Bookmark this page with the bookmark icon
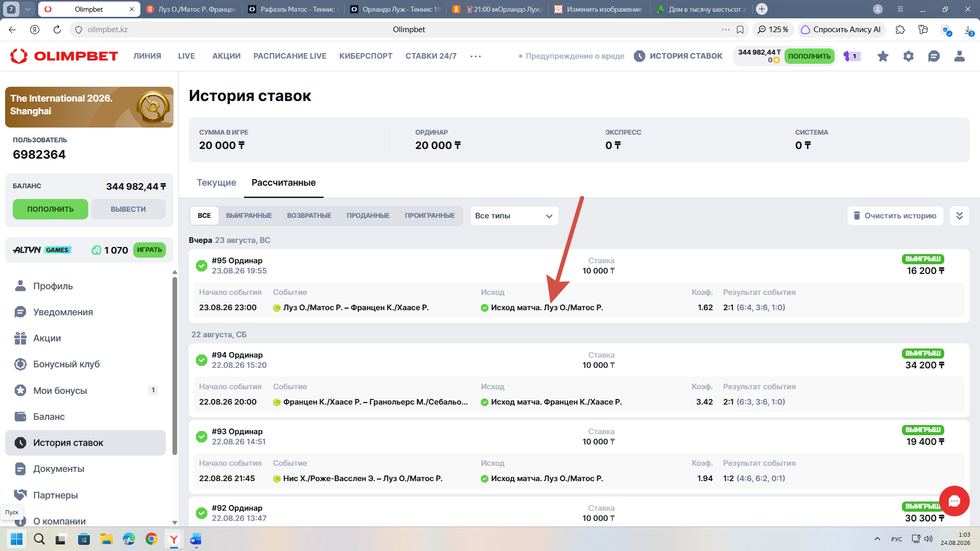This screenshot has height=551, width=980. click(740, 30)
